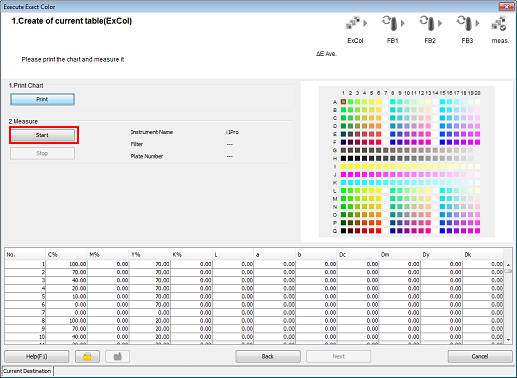Start the measurement

42,135
